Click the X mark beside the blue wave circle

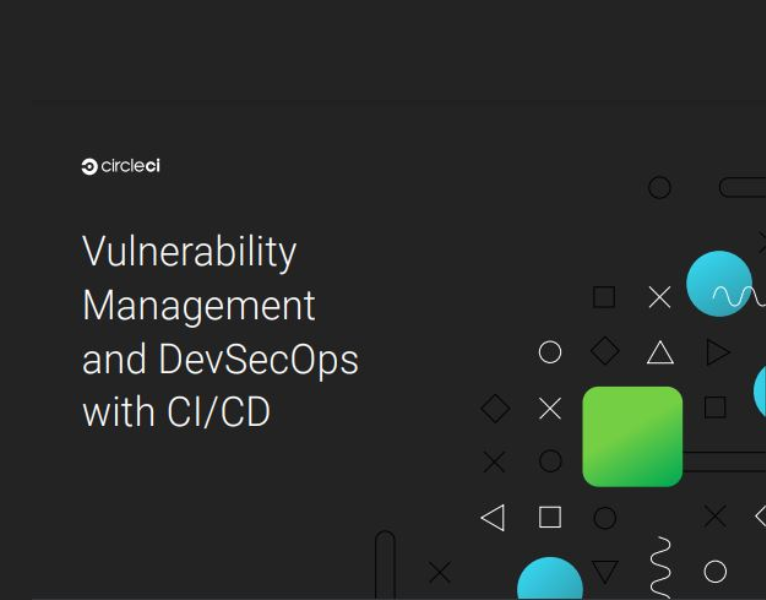point(660,297)
